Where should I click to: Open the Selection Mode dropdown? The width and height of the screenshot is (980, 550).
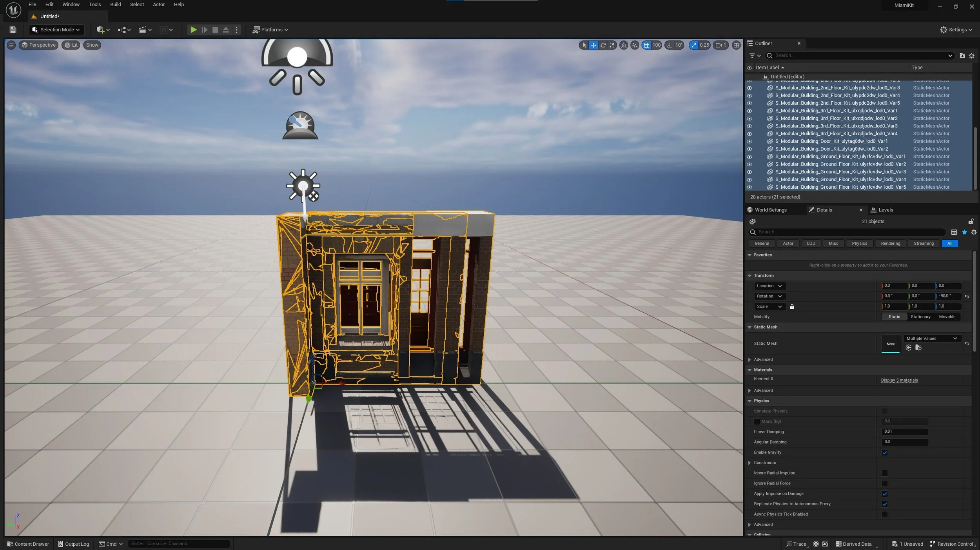pos(56,30)
